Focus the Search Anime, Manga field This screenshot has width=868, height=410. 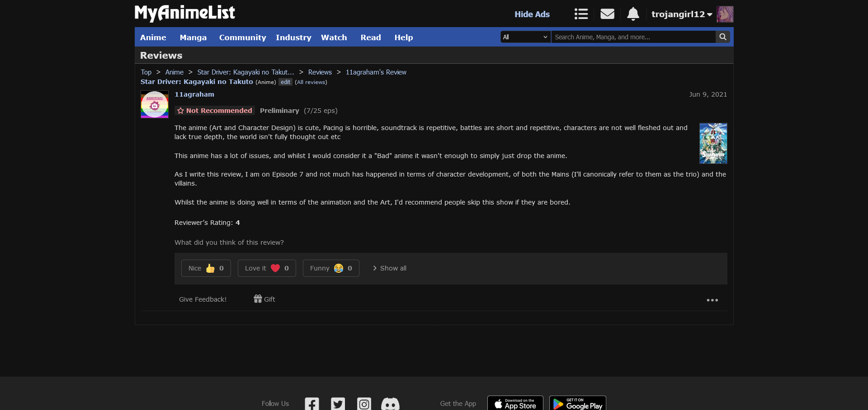click(x=633, y=37)
